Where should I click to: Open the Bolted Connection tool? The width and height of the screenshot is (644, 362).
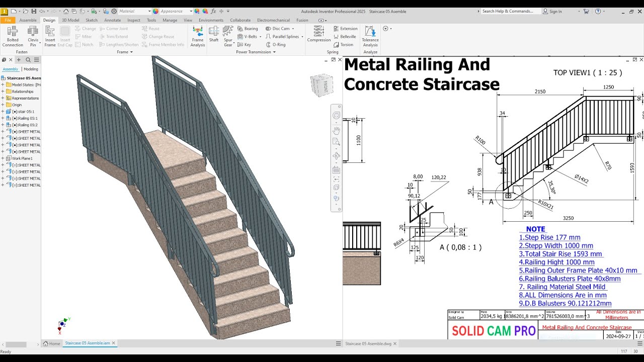tap(13, 36)
